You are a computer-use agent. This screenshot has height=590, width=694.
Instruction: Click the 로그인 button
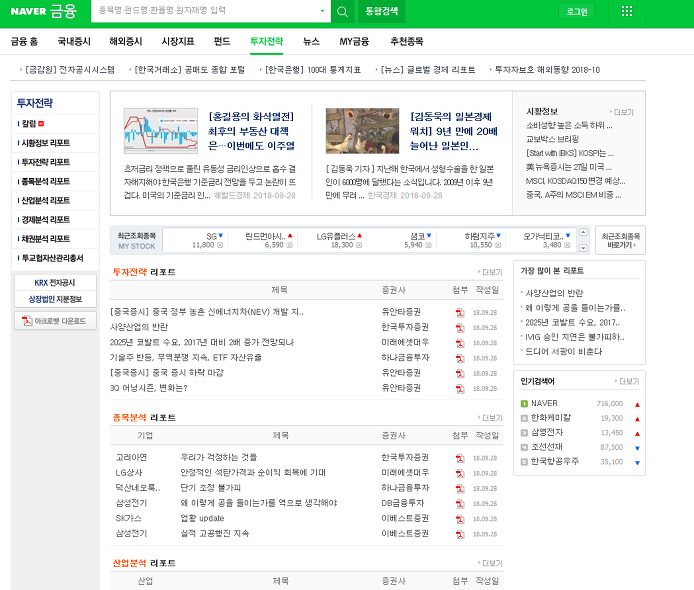[x=577, y=12]
